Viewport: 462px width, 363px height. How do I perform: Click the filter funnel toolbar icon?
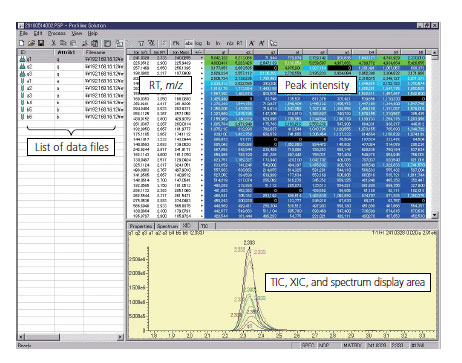(x=141, y=43)
